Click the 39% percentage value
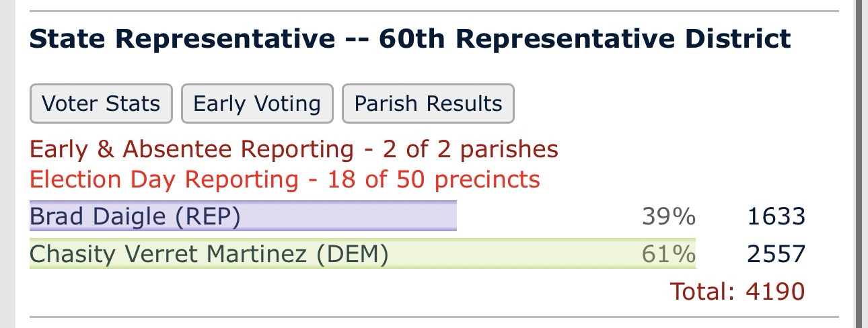The width and height of the screenshot is (868, 328). (x=668, y=216)
